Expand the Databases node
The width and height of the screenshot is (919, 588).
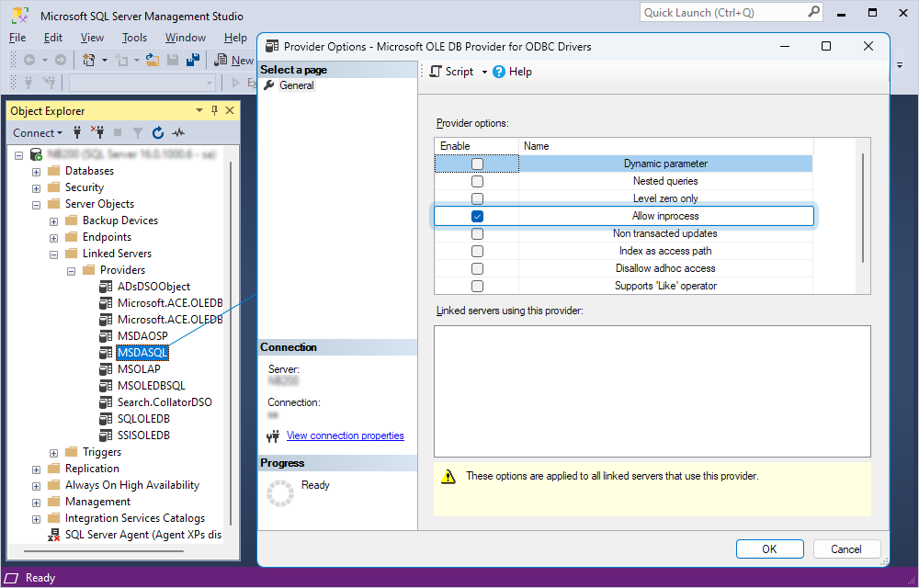tap(34, 170)
